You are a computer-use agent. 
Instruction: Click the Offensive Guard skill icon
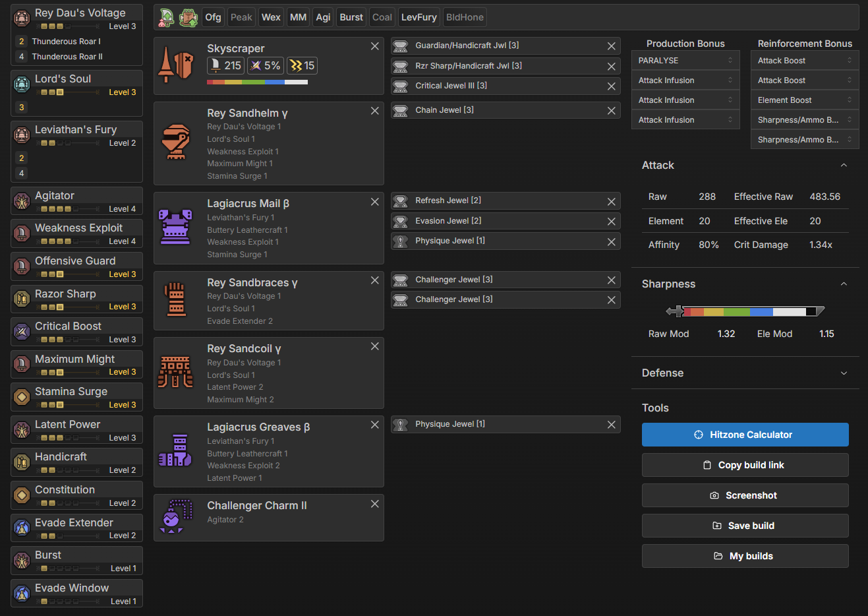pyautogui.click(x=22, y=266)
